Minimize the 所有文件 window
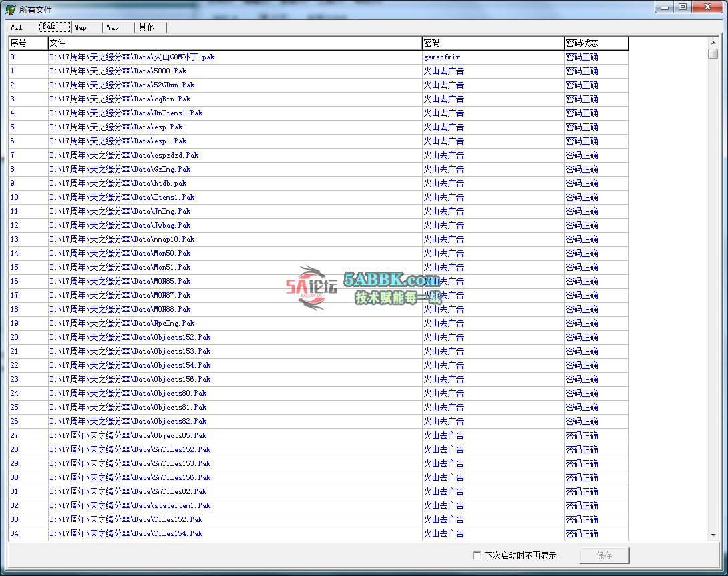This screenshot has height=576, width=728. pos(665,7)
